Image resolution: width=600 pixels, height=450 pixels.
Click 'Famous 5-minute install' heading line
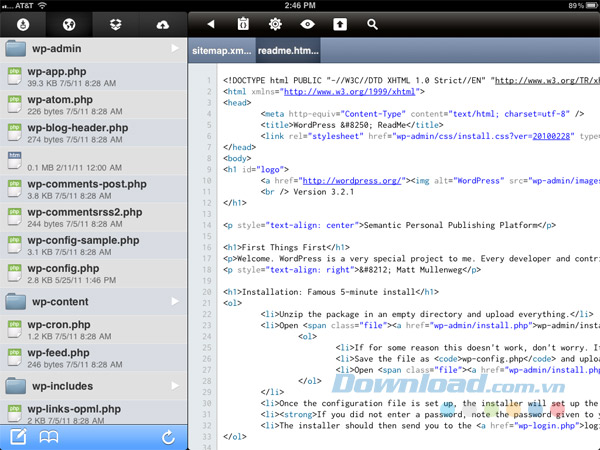[x=331, y=292]
